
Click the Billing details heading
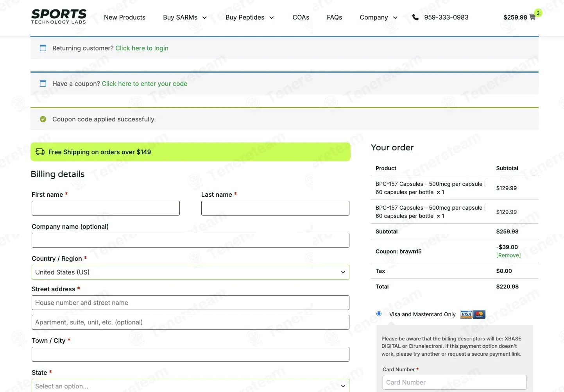(x=57, y=174)
